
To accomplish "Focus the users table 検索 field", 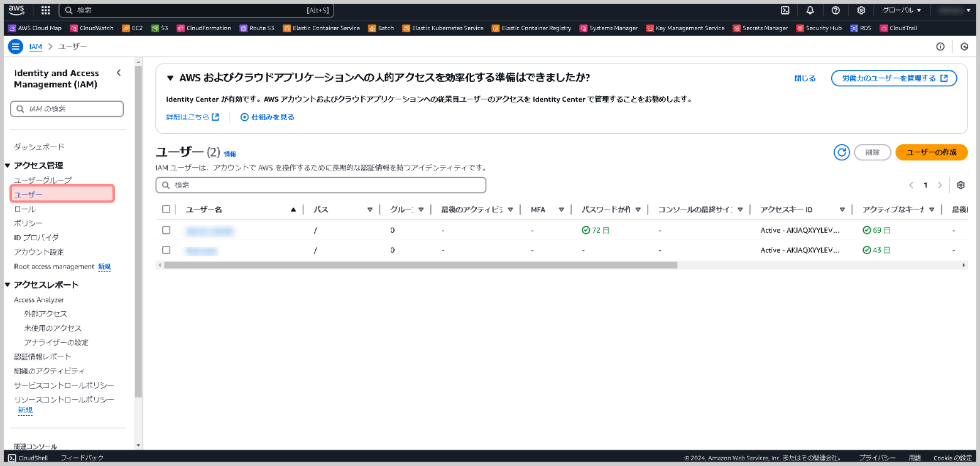I will pyautogui.click(x=321, y=185).
